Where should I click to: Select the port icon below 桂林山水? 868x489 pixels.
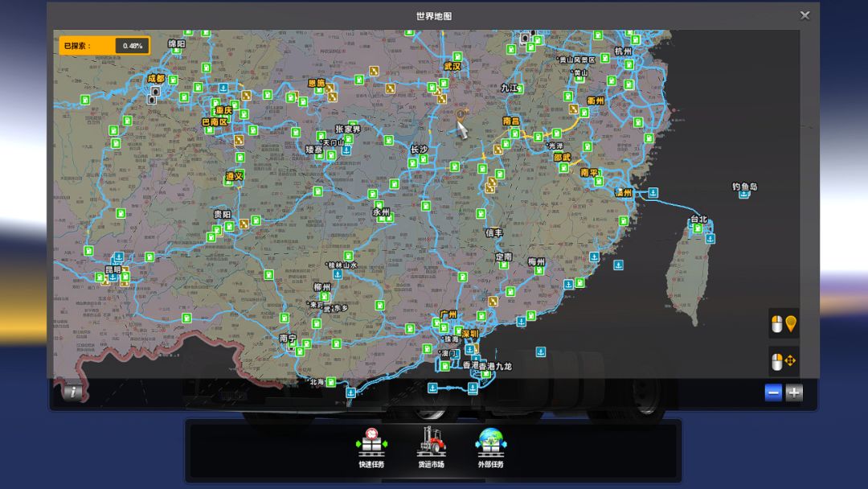pos(337,275)
